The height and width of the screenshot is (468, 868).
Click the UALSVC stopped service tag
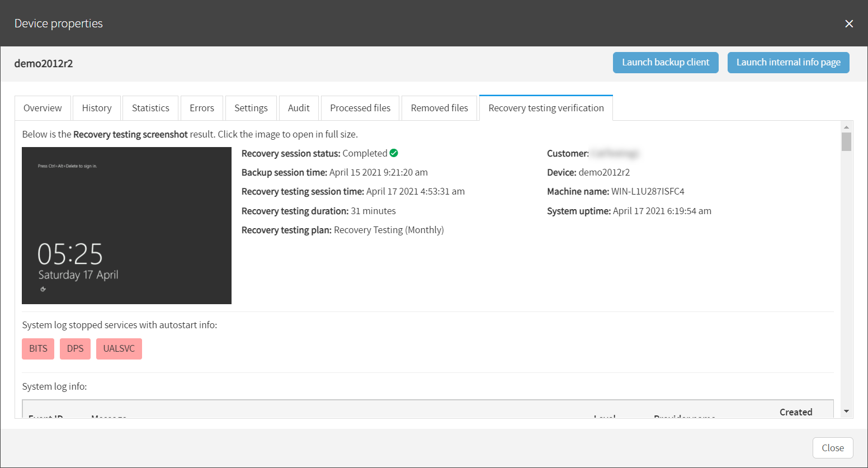(119, 349)
